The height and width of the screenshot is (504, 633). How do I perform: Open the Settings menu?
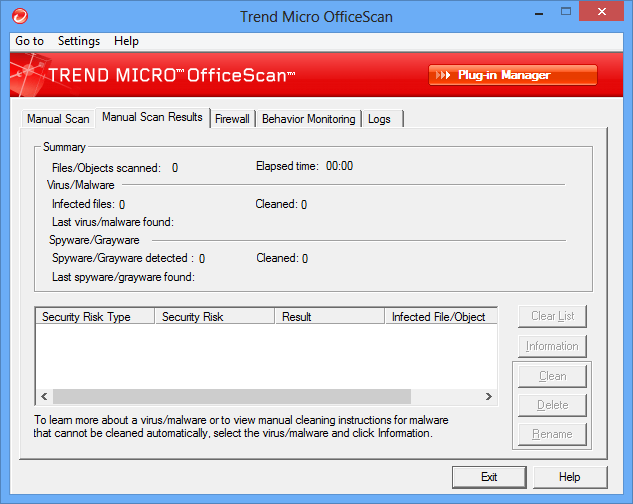[78, 41]
